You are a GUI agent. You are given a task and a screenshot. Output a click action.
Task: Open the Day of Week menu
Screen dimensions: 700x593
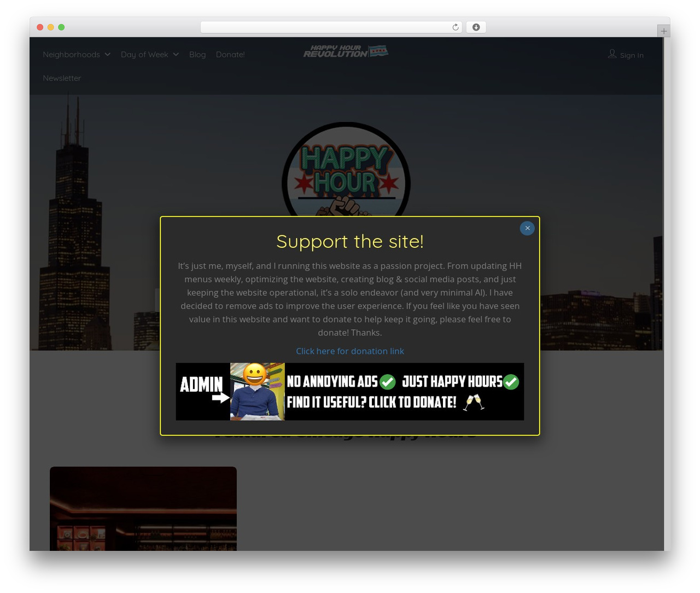click(x=144, y=55)
